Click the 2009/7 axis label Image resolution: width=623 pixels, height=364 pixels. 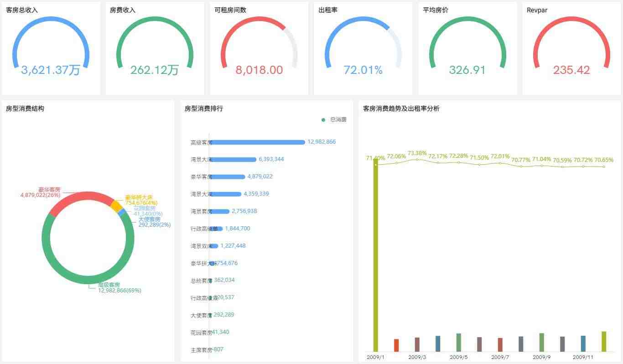[500, 357]
